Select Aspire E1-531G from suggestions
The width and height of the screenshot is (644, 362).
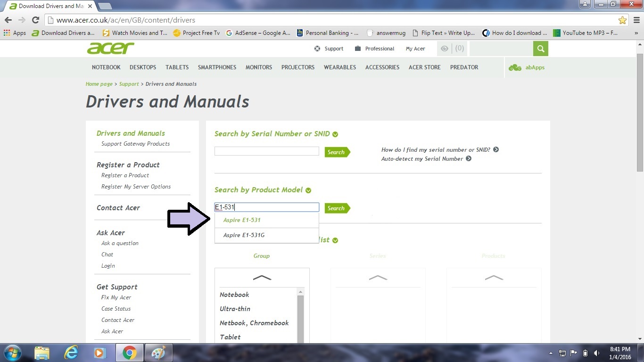tap(267, 235)
